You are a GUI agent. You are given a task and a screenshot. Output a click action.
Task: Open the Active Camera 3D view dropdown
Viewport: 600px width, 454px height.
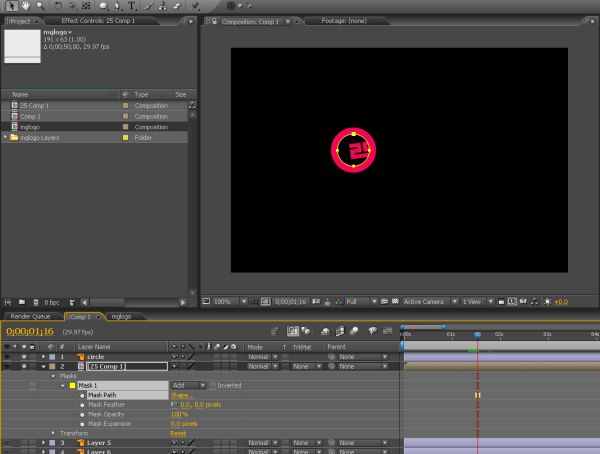click(x=430, y=302)
